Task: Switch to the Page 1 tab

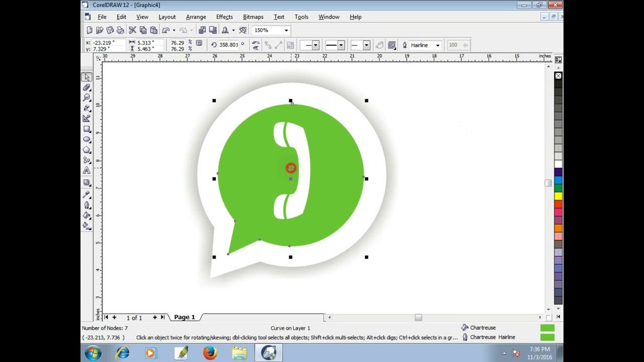Action: (x=184, y=317)
